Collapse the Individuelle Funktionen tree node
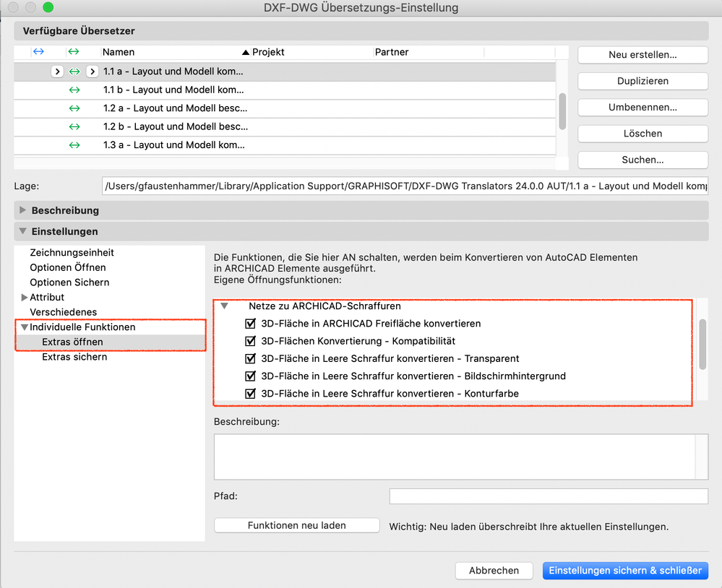The height and width of the screenshot is (588, 722). pos(25,327)
